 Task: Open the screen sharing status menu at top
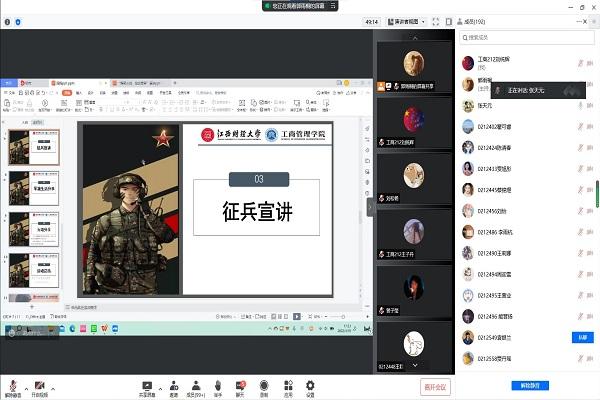tap(333, 6)
